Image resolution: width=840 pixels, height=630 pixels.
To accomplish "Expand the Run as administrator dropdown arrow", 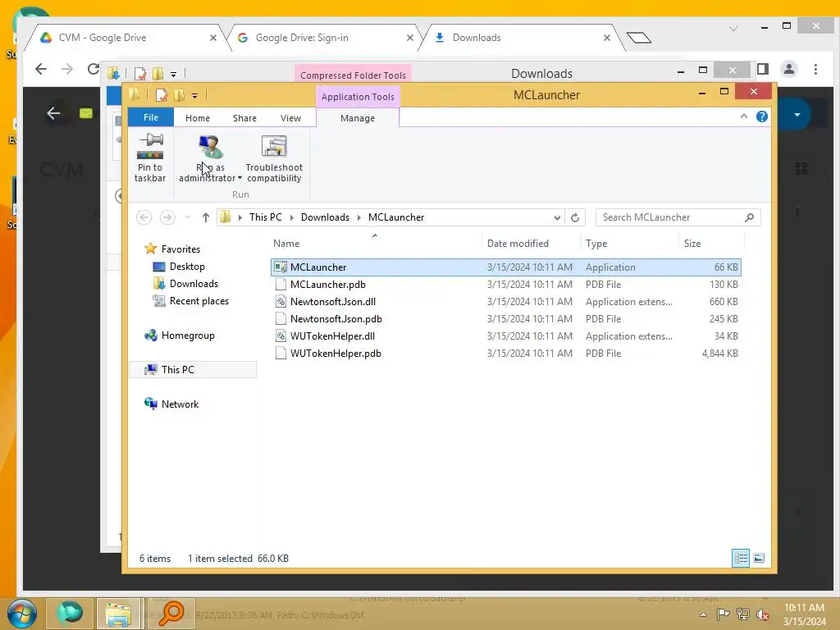I will tap(240, 178).
